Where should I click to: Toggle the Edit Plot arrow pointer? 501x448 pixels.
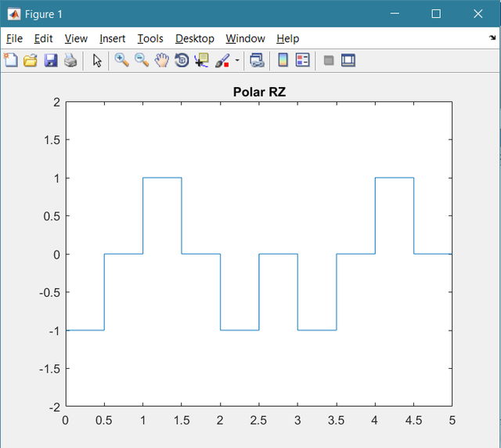click(x=97, y=60)
